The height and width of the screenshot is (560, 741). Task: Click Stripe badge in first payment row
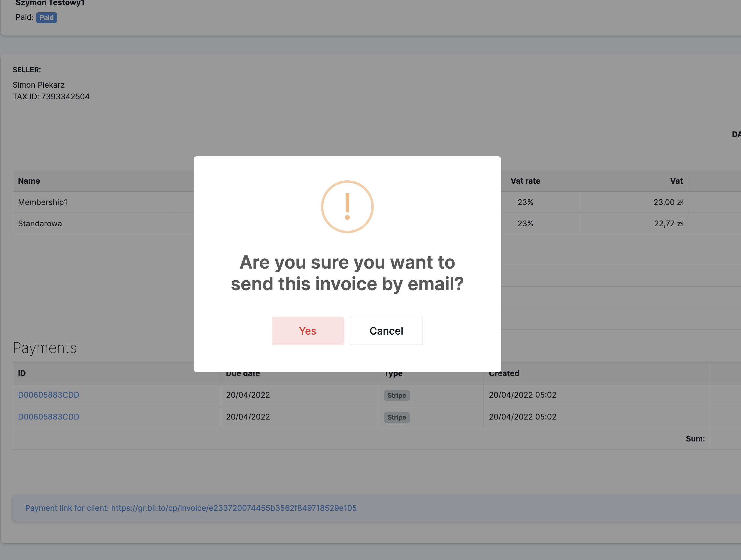(x=396, y=395)
